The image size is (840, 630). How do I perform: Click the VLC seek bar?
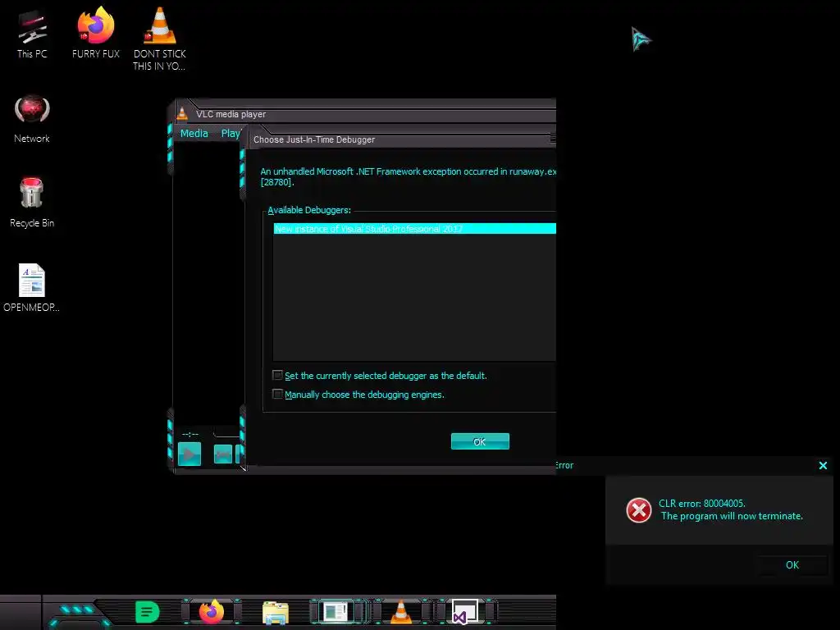coord(227,433)
